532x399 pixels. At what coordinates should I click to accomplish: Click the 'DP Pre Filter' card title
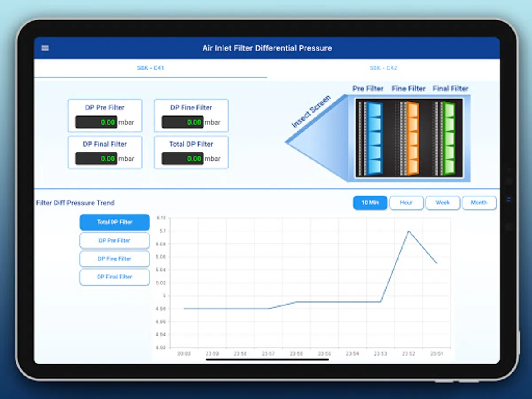tap(105, 108)
